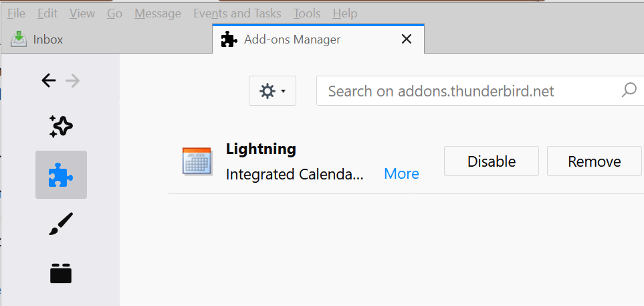Open the Themes paintbrush category
The width and height of the screenshot is (644, 306).
click(61, 224)
